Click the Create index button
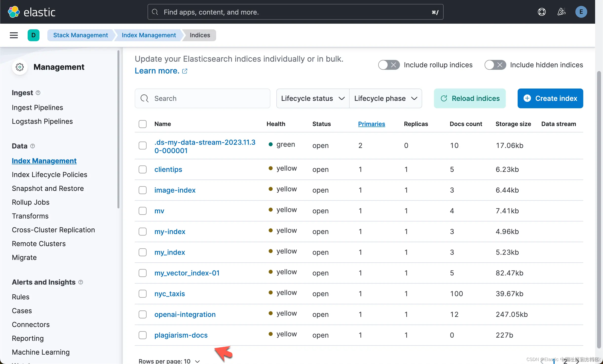This screenshot has width=603, height=364. click(550, 98)
